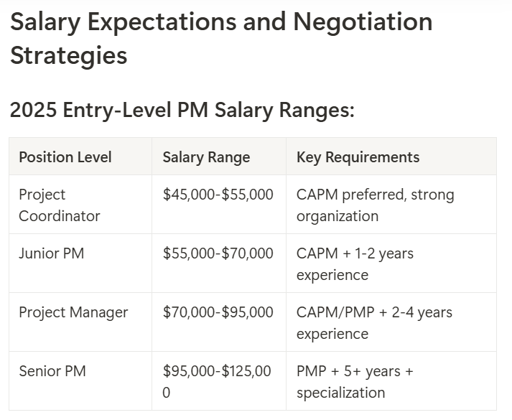Click the Position Level column header
This screenshot has width=512, height=420.
point(65,157)
